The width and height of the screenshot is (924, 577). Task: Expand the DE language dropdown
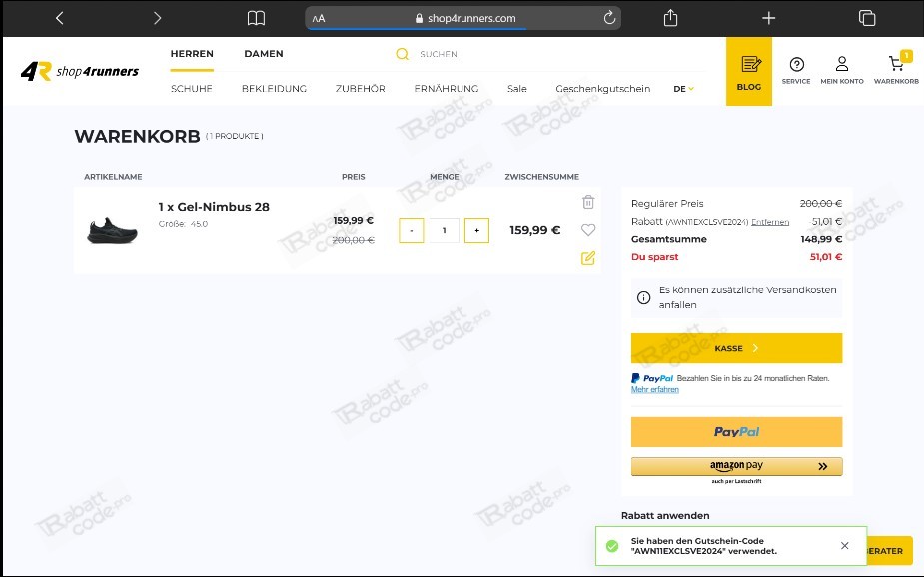[683, 89]
